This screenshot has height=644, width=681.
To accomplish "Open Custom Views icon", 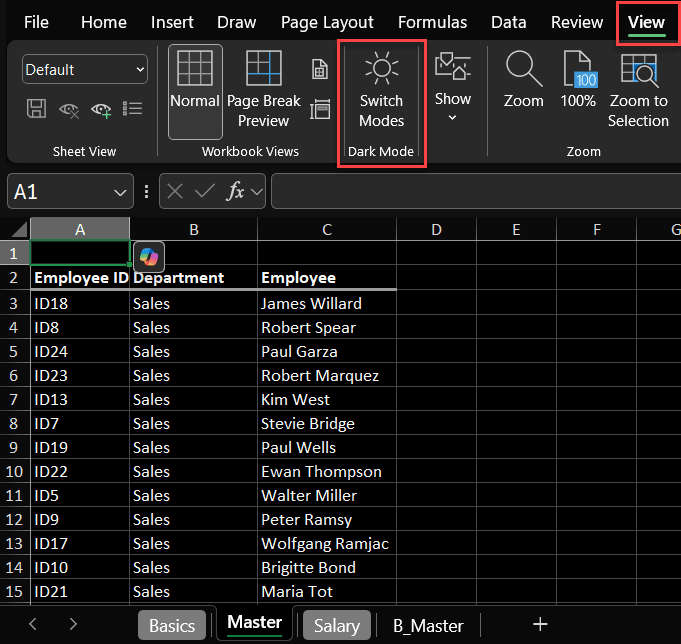I will (320, 109).
